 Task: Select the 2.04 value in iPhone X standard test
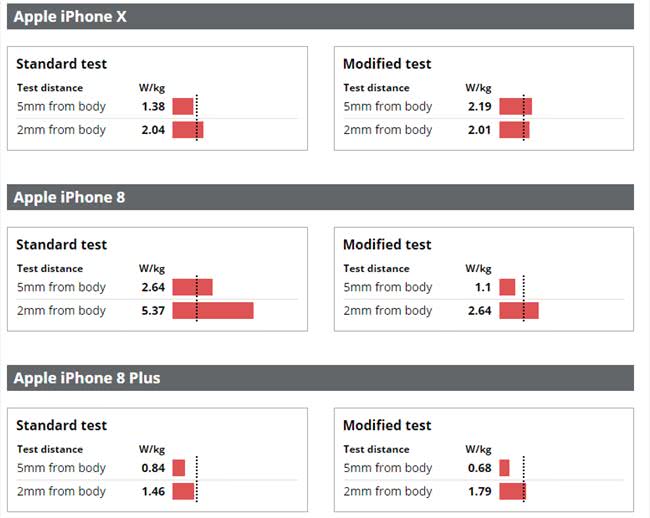pyautogui.click(x=153, y=130)
